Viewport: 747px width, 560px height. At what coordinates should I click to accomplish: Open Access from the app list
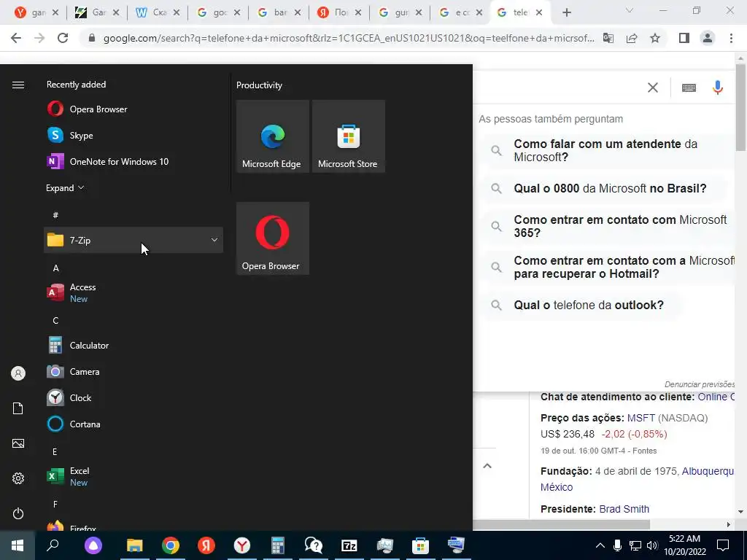pos(133,292)
